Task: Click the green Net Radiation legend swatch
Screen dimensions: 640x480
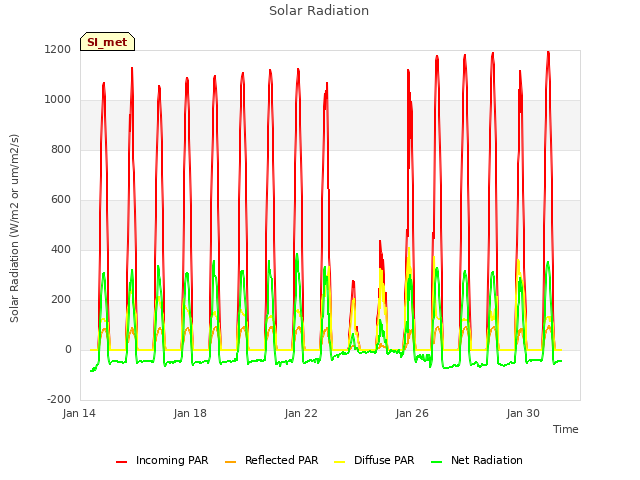Action: pos(437,462)
